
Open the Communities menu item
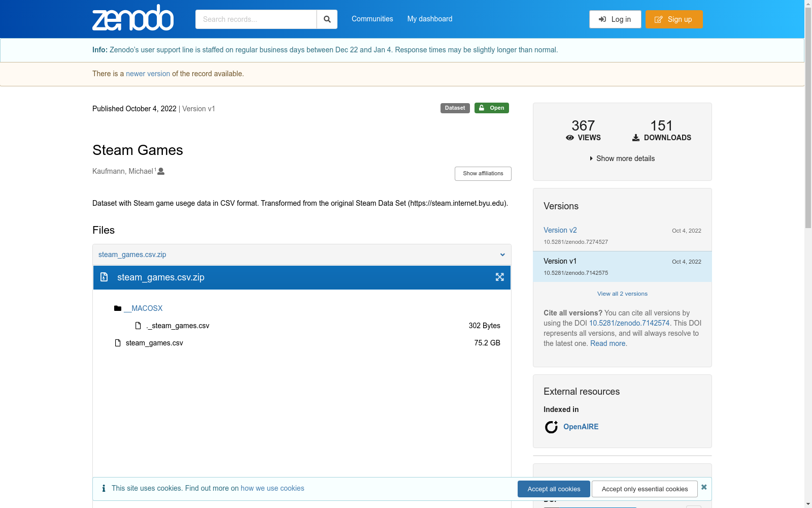[x=373, y=19]
